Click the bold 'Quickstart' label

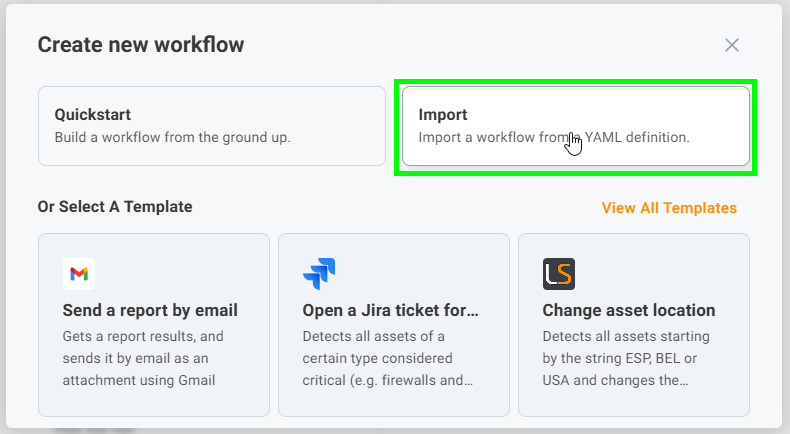click(x=92, y=115)
